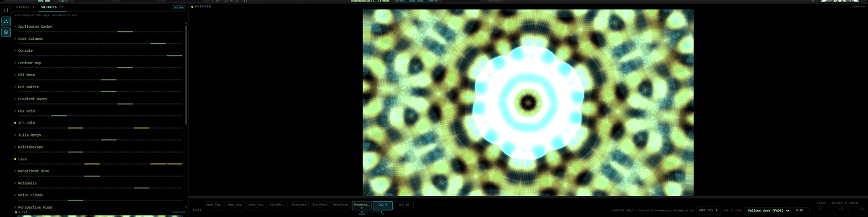The height and width of the screenshot is (217, 868).
Task: Click the Design button
Action: [178, 7]
